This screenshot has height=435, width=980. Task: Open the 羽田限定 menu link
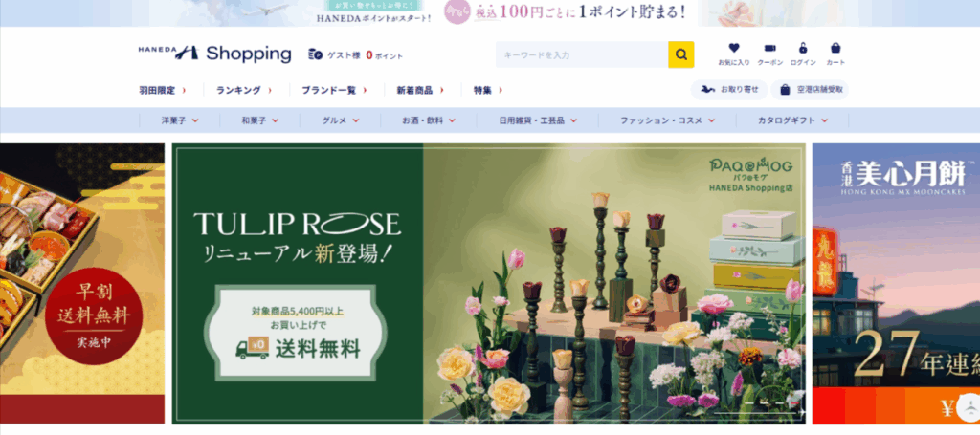point(163,90)
